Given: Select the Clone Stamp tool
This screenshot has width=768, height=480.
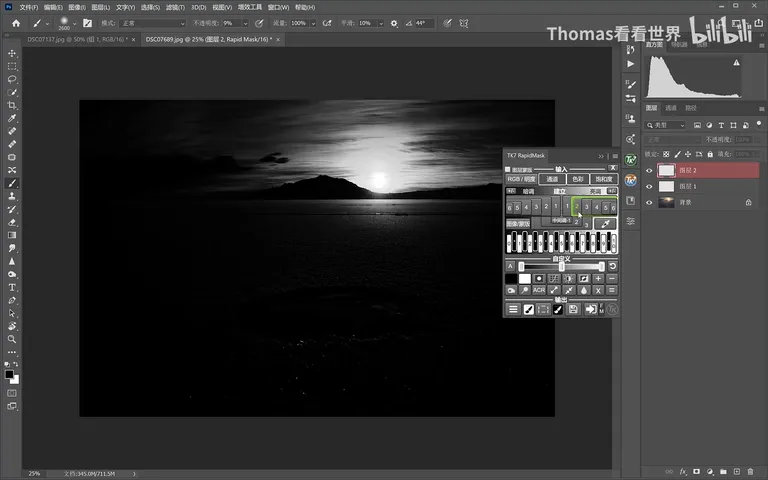Looking at the screenshot, I should coord(12,196).
